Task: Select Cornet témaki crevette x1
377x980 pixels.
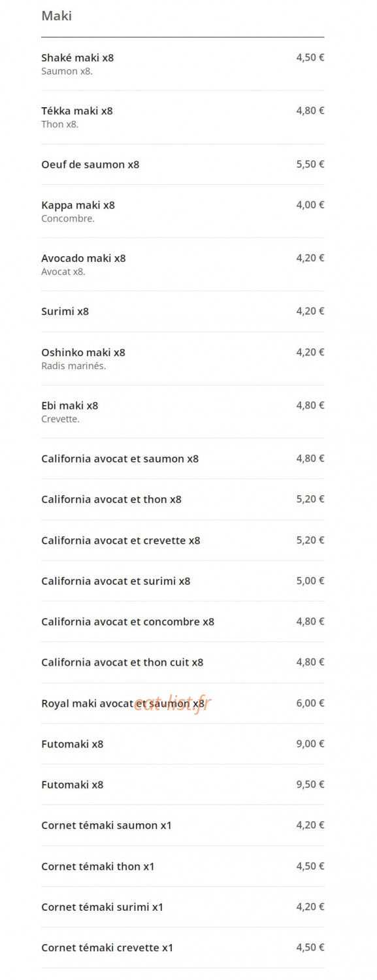Action: 182,947
